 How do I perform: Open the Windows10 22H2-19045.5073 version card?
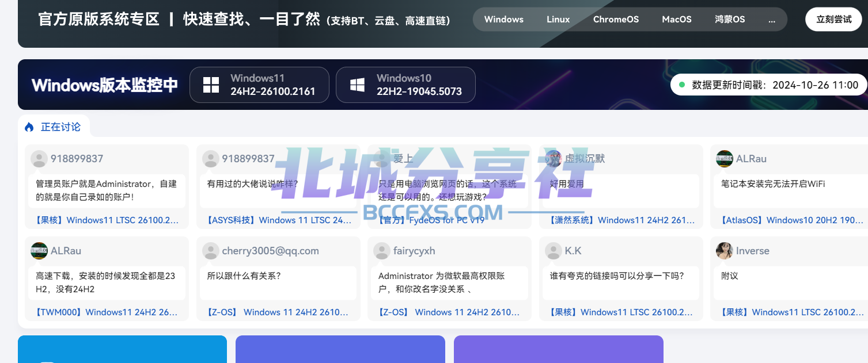[405, 85]
